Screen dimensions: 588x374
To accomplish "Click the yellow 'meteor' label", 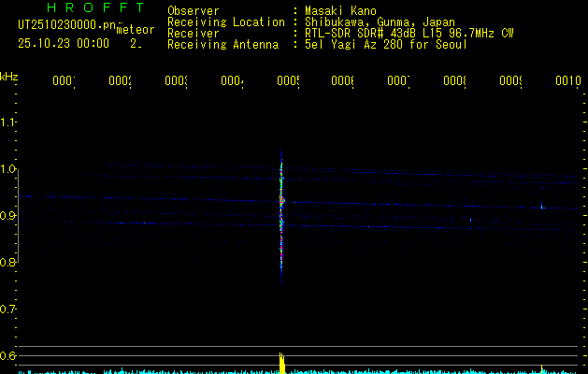I will 135,30.
